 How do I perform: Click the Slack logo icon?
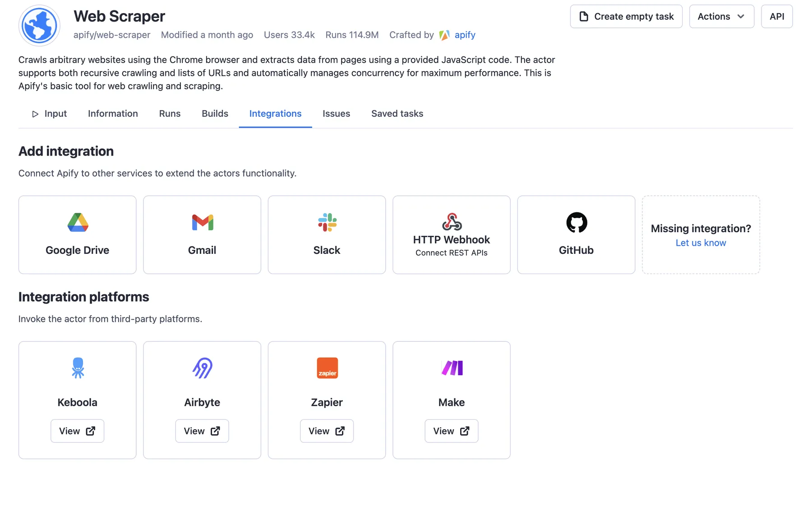pos(327,222)
